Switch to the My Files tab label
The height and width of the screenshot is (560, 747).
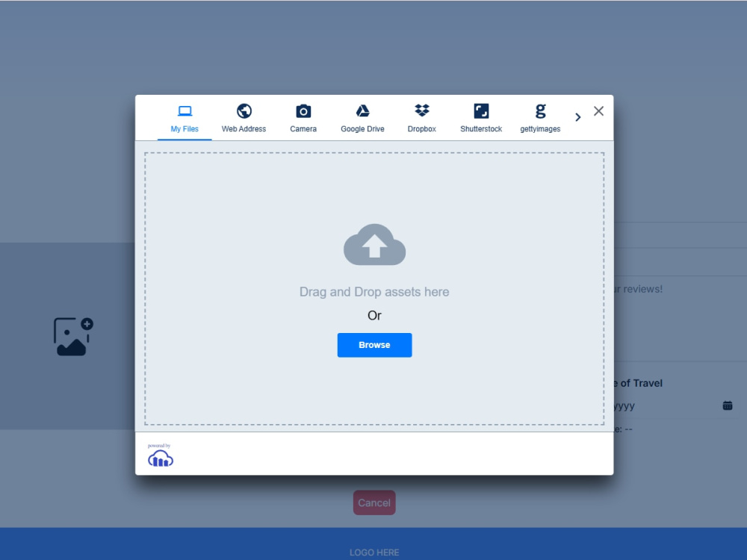coord(185,129)
